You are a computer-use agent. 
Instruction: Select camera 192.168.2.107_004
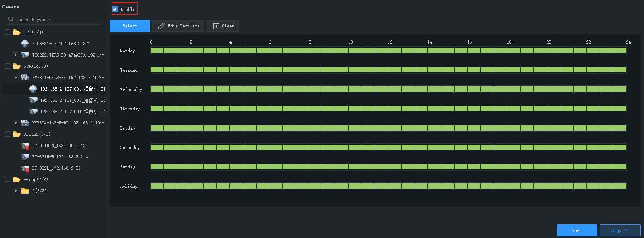point(73,112)
